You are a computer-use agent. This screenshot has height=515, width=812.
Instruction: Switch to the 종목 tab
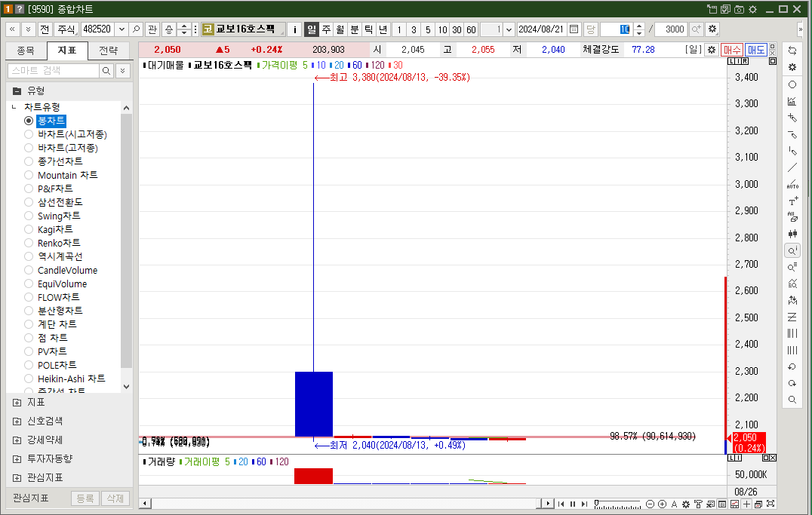[26, 51]
